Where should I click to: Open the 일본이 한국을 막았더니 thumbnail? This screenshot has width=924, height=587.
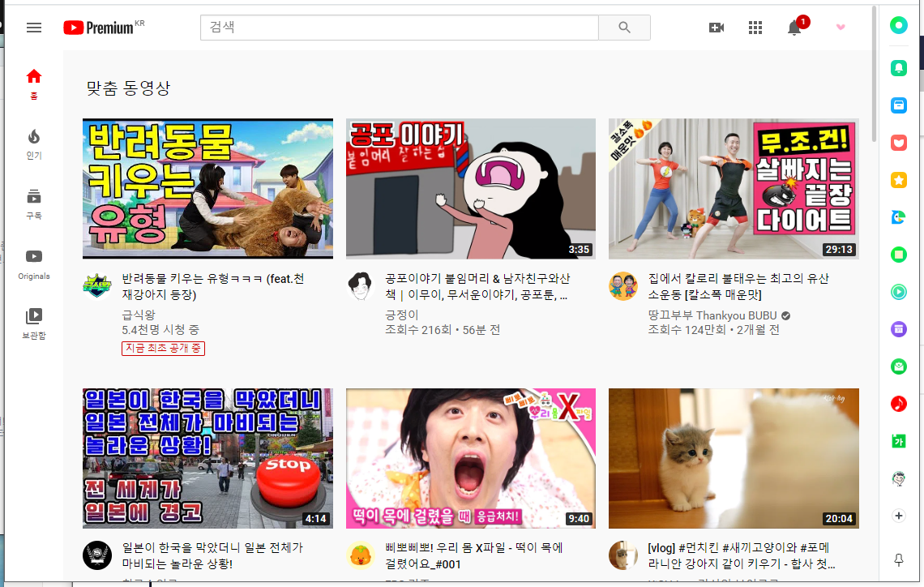pyautogui.click(x=207, y=458)
